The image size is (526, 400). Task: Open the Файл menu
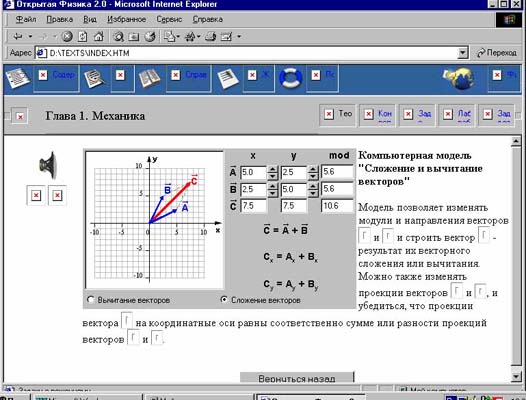(26, 19)
